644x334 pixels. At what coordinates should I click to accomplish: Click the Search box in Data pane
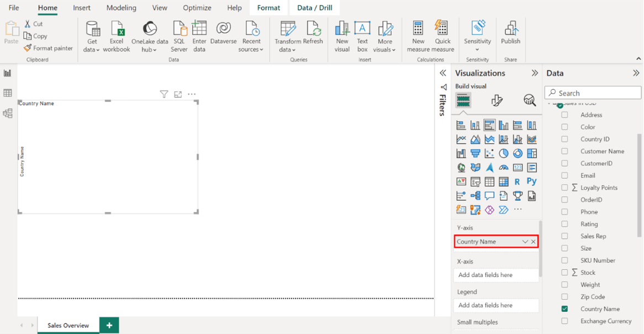[x=593, y=93]
